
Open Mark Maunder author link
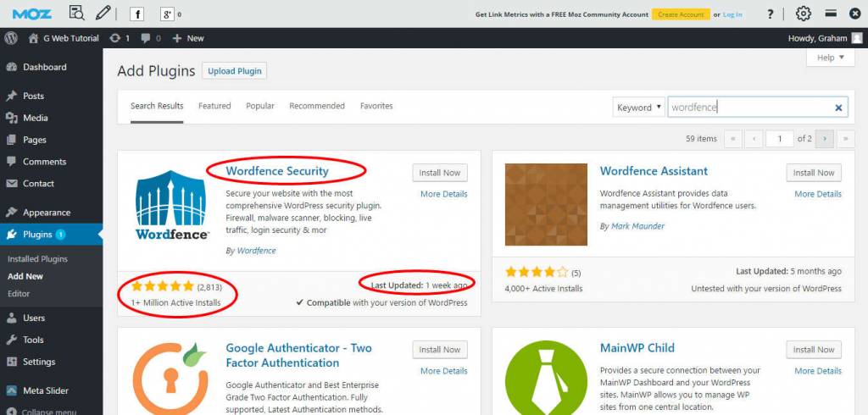(637, 226)
